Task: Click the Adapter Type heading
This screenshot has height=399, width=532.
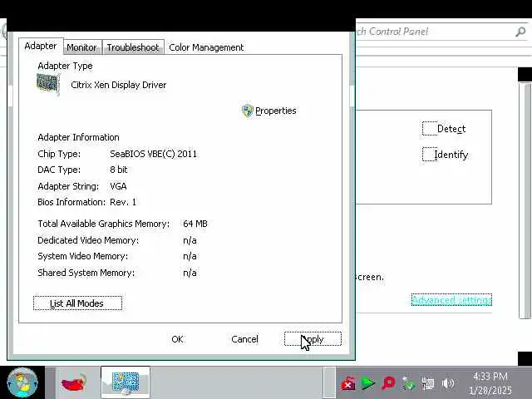Action: click(65, 66)
